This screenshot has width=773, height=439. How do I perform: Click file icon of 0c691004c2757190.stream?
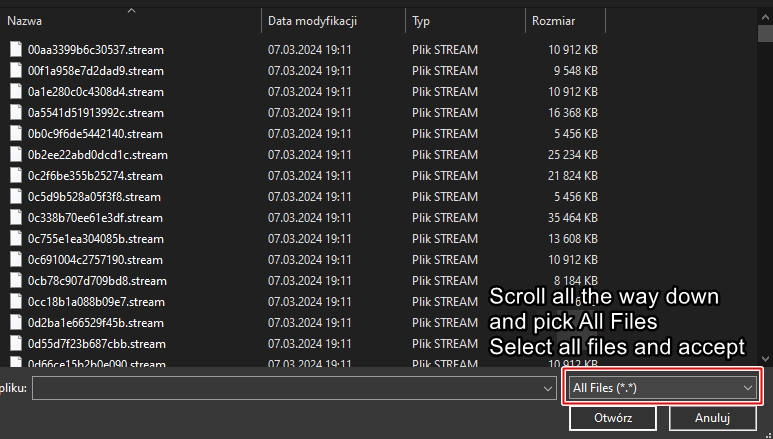coord(15,259)
